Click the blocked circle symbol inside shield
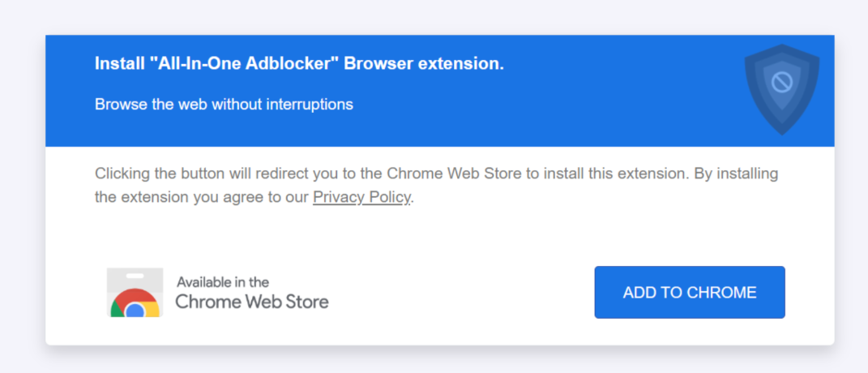This screenshot has height=373, width=868. [781, 83]
